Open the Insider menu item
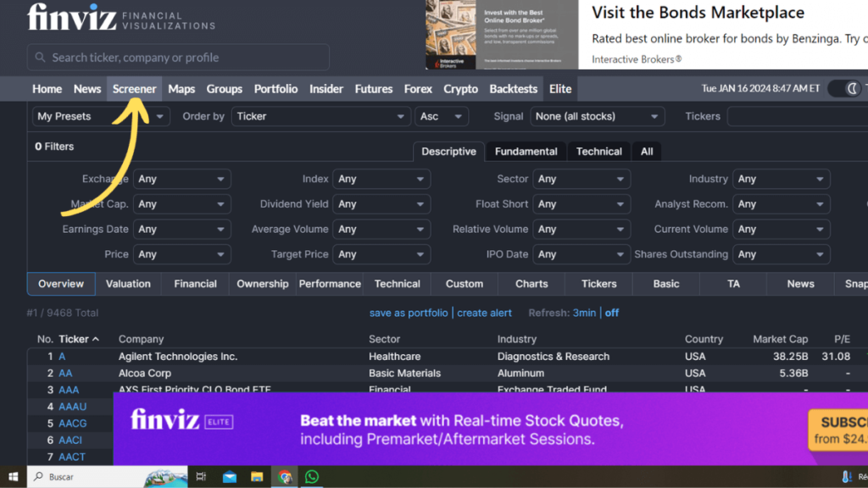The height and width of the screenshot is (488, 868). pyautogui.click(x=326, y=88)
